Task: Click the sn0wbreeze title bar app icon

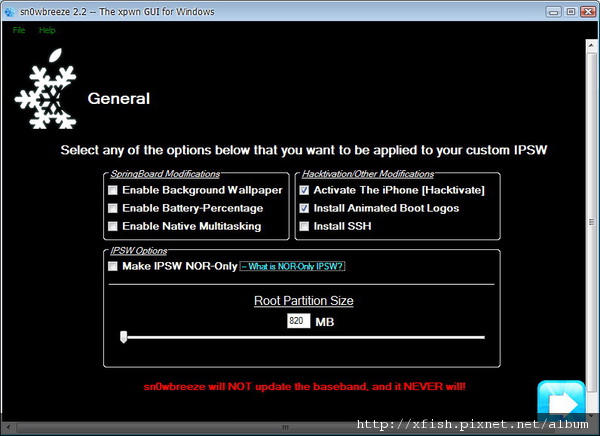Action: [9, 12]
